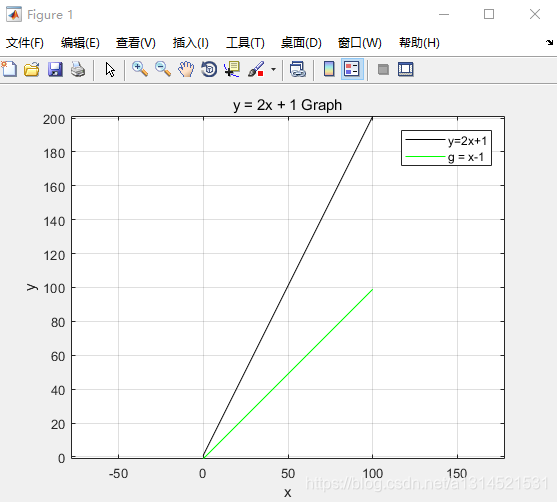
Task: Select the Data Cursor tool
Action: click(x=232, y=69)
